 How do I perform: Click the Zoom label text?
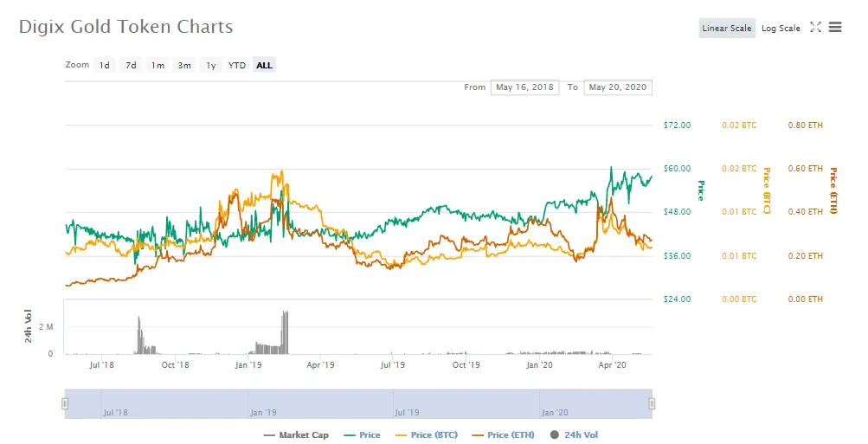(x=77, y=65)
